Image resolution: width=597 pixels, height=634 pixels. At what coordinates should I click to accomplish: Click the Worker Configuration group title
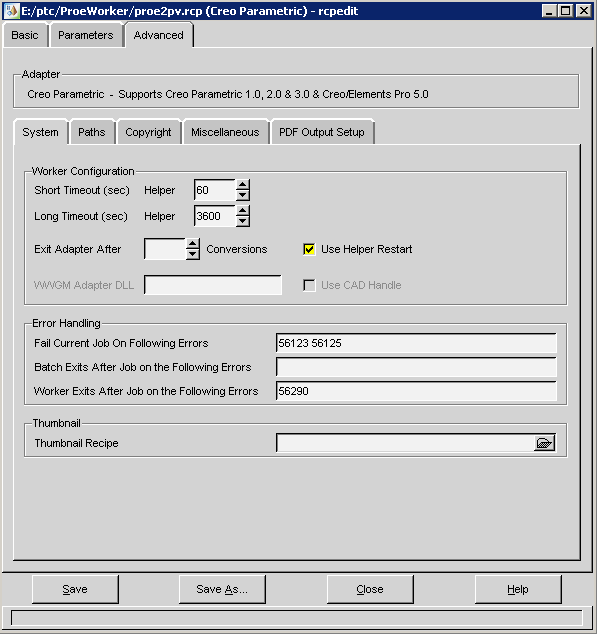click(x=83, y=171)
